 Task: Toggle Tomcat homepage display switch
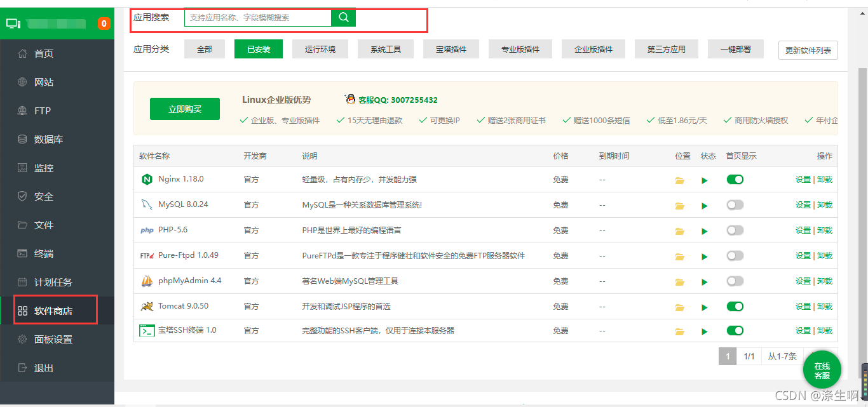point(735,307)
